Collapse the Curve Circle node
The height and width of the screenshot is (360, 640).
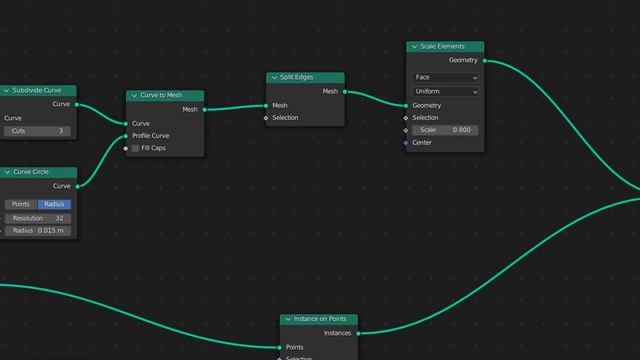[x=7, y=172]
